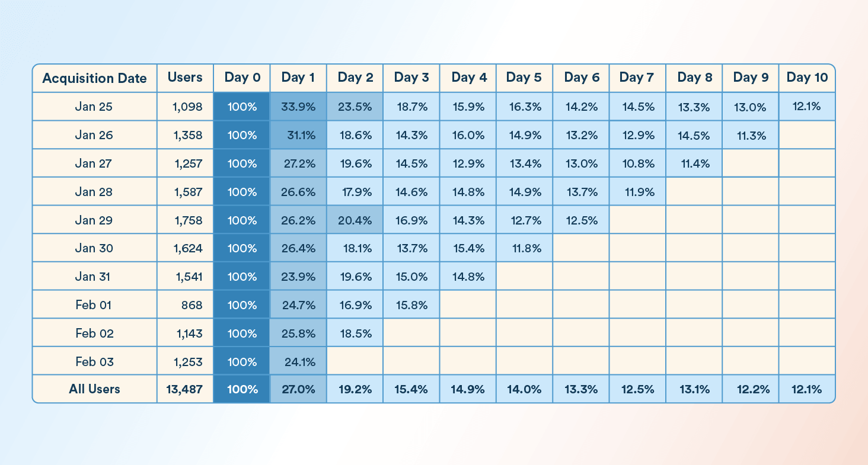Select the Users column header
The width and height of the screenshot is (868, 465).
(x=185, y=78)
